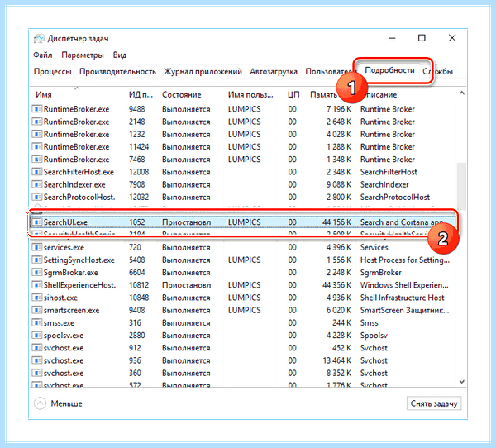
Task: Select the SettingSyncHost.exe process name
Action: 79,260
